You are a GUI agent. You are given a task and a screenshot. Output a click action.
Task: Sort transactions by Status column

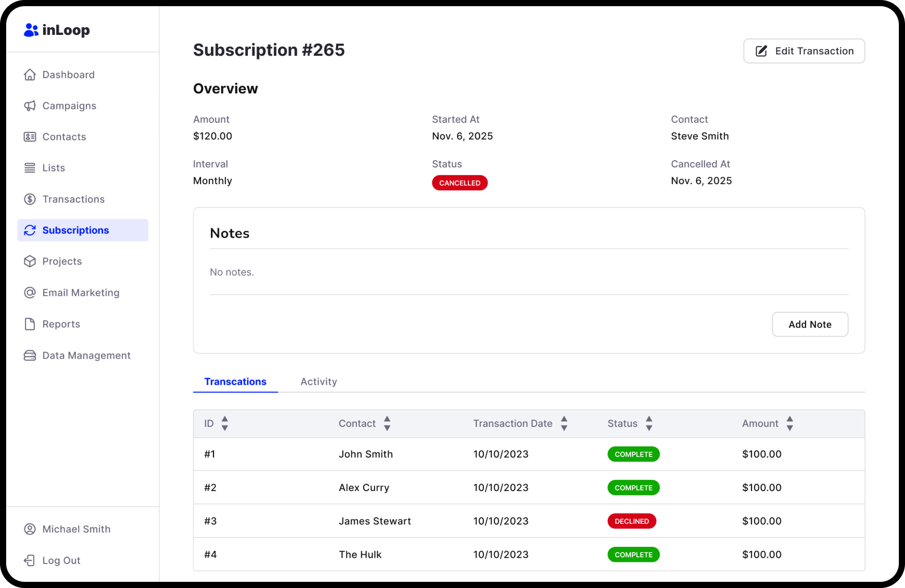(x=649, y=423)
